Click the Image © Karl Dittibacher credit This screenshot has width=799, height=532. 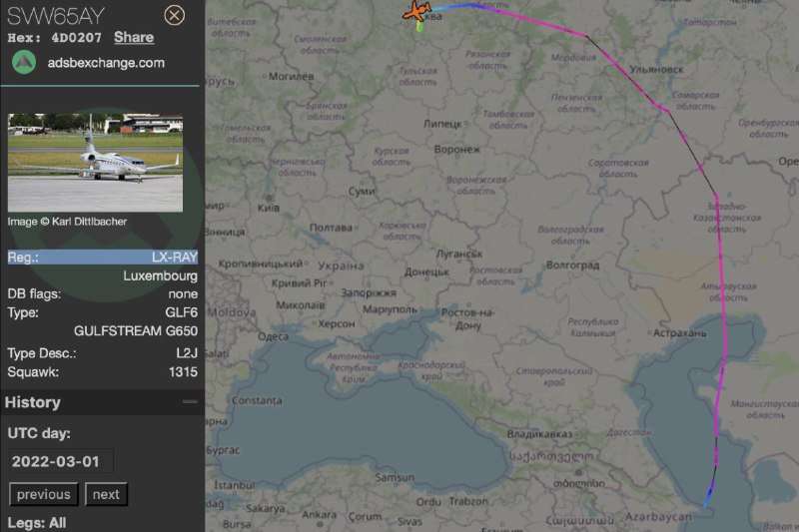67,222
